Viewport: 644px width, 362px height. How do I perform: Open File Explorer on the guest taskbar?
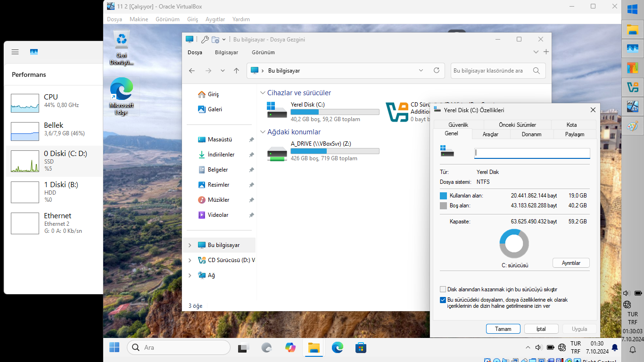click(314, 347)
